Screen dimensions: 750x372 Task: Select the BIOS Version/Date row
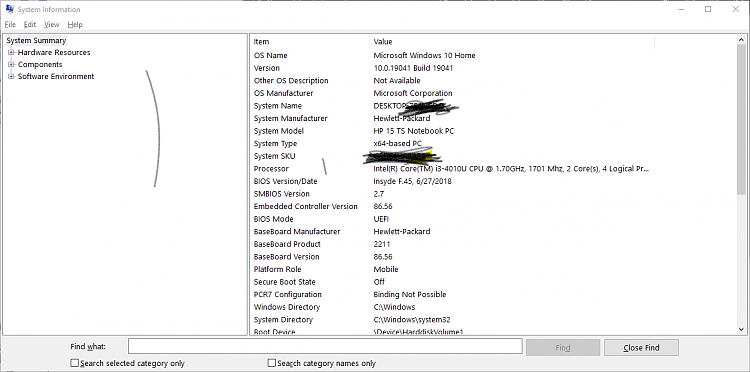click(x=452, y=181)
